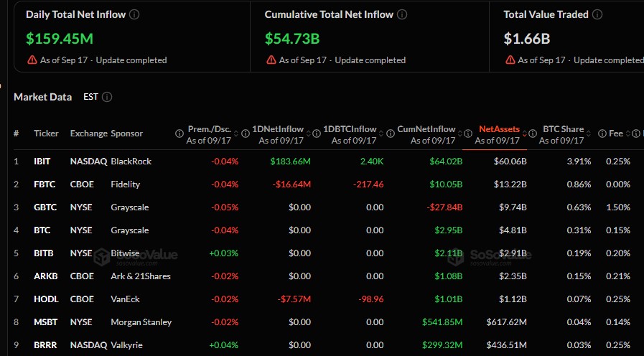644x356 pixels.
Task: Click warning icon under Total Value Traded
Action: [510, 60]
